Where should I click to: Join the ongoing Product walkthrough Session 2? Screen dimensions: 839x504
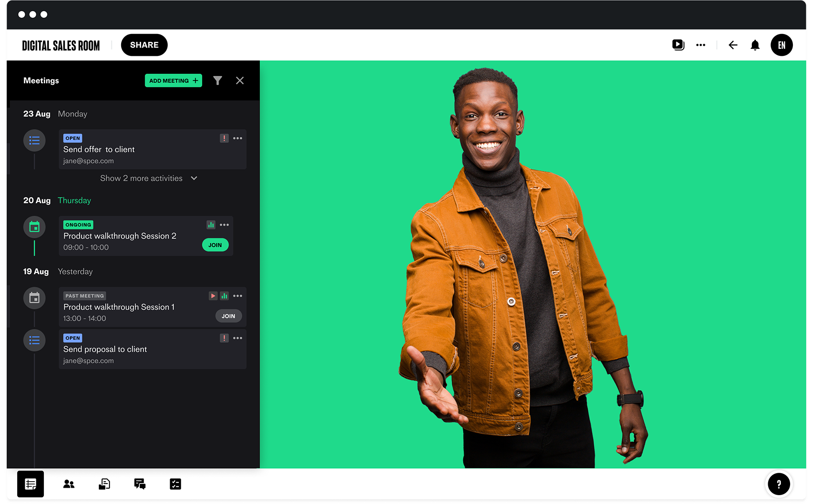pos(215,245)
